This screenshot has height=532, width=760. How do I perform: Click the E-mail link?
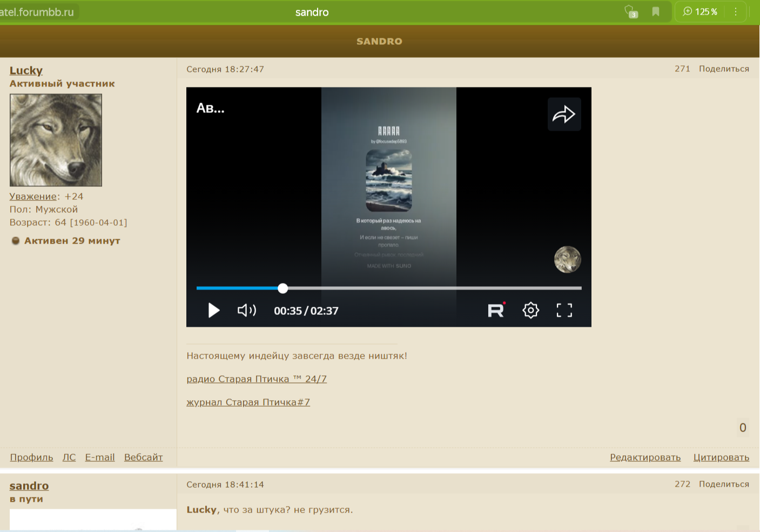[x=100, y=457]
